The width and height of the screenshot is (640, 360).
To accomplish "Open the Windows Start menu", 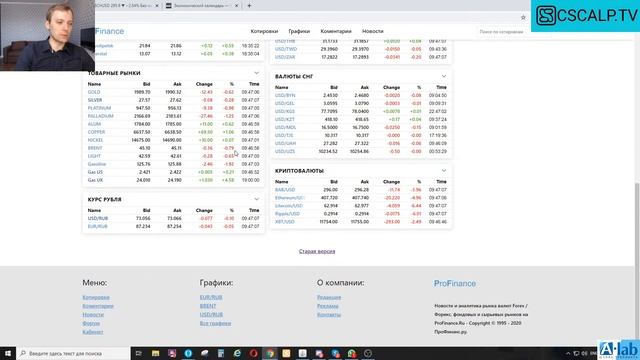I will pyautogui.click(x=8, y=353).
